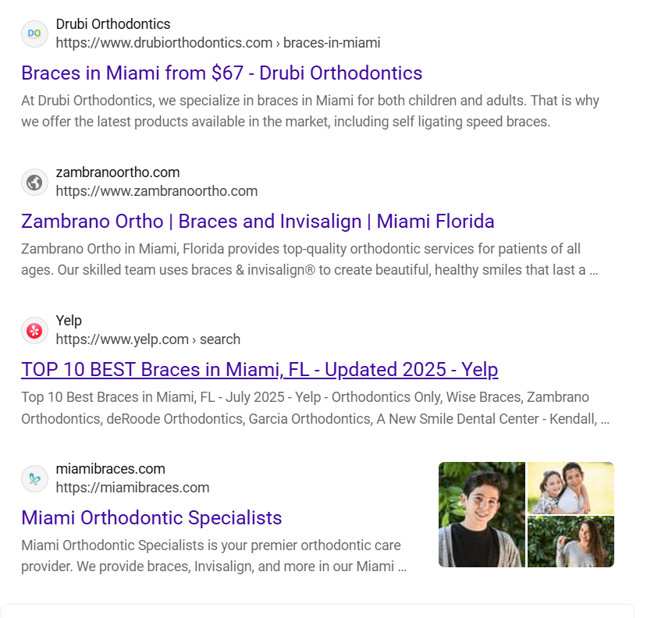The height and width of the screenshot is (618, 672).
Task: Click the boy in black shirt thumbnail
Action: click(482, 514)
